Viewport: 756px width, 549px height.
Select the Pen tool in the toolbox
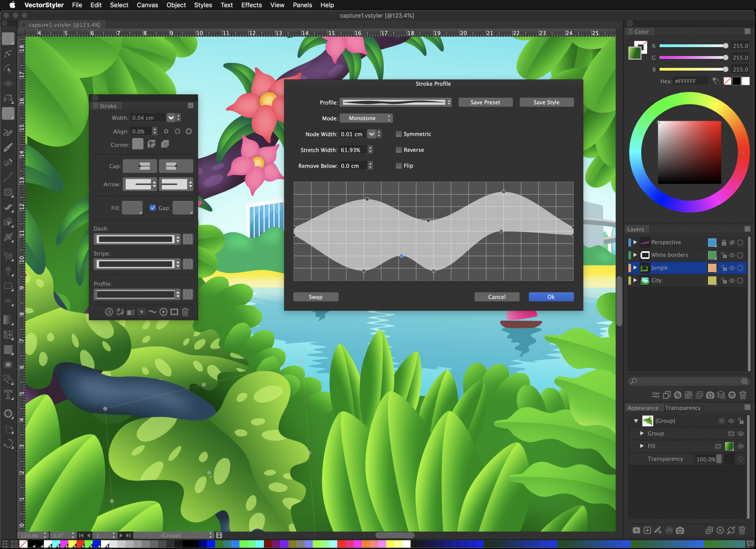point(8,162)
